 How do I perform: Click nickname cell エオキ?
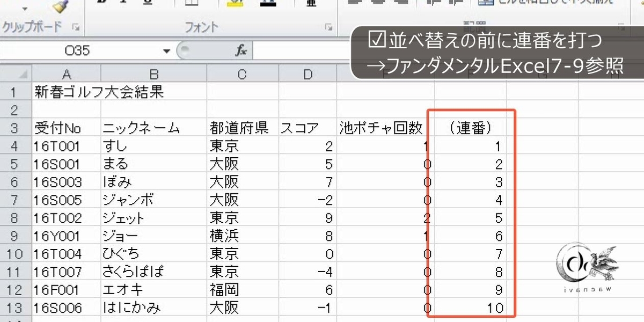[x=154, y=290]
